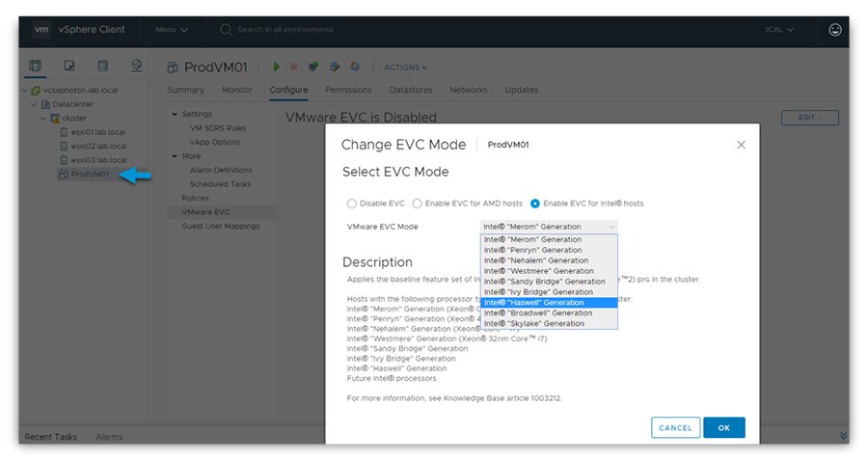Select the Disable EVC radio button
The width and height of the screenshot is (868, 462).
click(x=351, y=204)
